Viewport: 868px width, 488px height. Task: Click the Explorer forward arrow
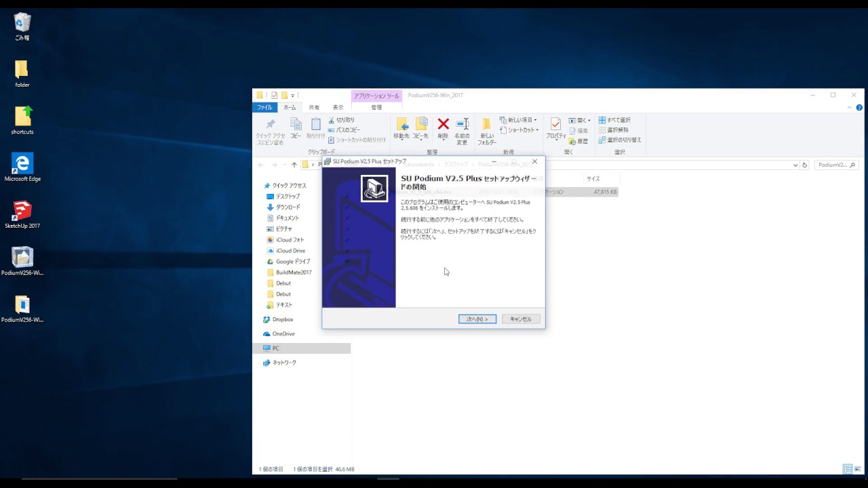[x=274, y=165]
